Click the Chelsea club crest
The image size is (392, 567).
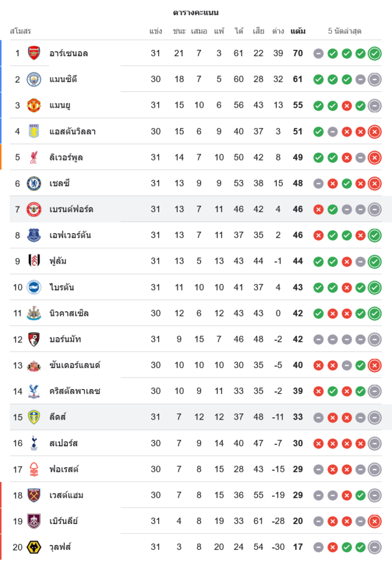point(34,183)
